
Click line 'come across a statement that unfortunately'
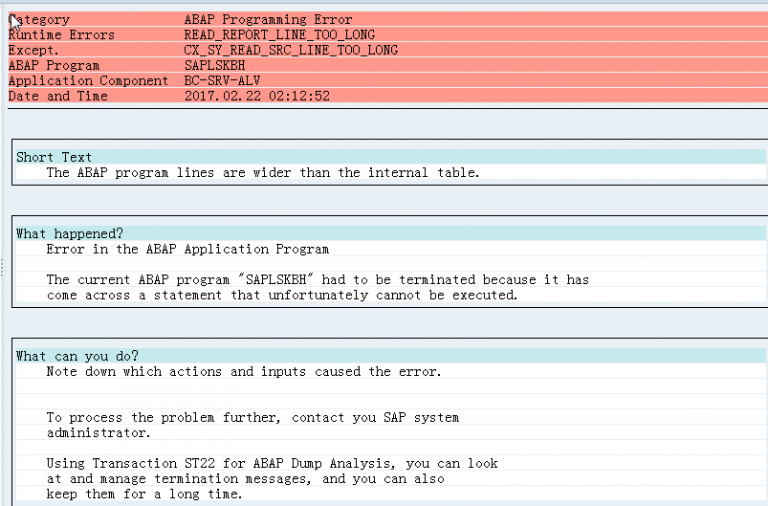(282, 295)
